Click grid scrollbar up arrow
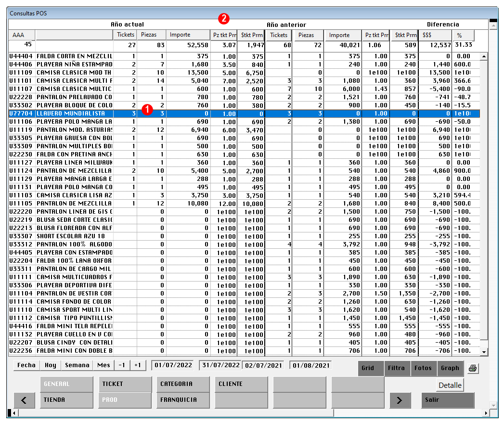Screen dimensions: 504x423 coord(484,57)
